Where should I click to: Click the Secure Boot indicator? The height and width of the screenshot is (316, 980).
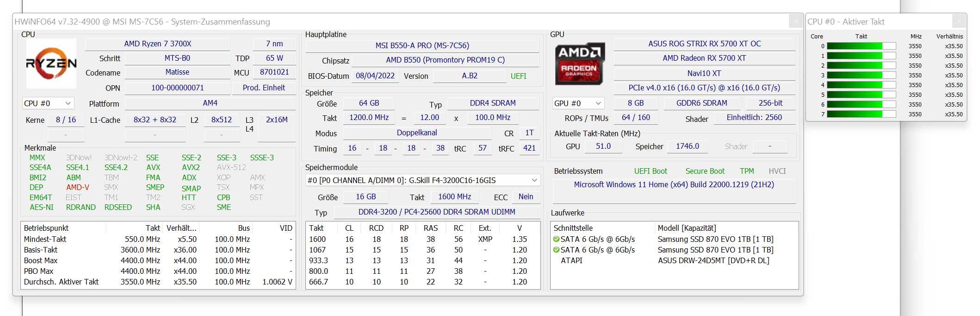click(705, 171)
